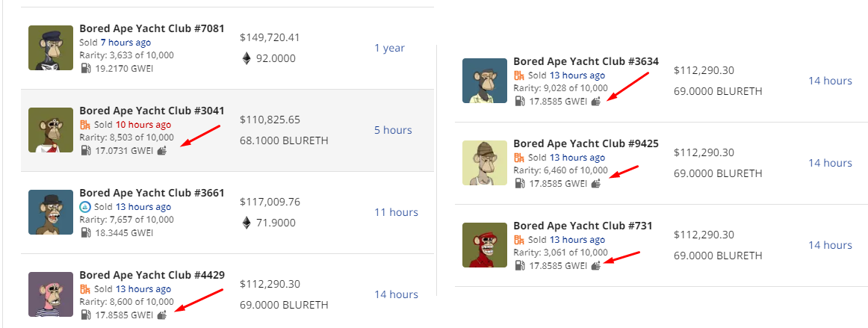Image resolution: width=868 pixels, height=328 pixels.
Task: Click the Blur marketplace icon on ape #9425
Action: 519,158
